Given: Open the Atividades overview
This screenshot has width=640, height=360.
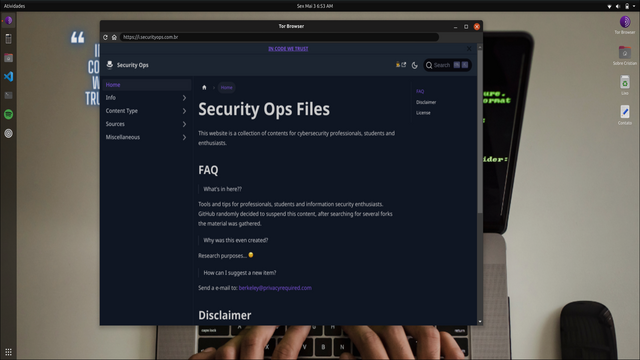Looking at the screenshot, I should click(14, 6).
